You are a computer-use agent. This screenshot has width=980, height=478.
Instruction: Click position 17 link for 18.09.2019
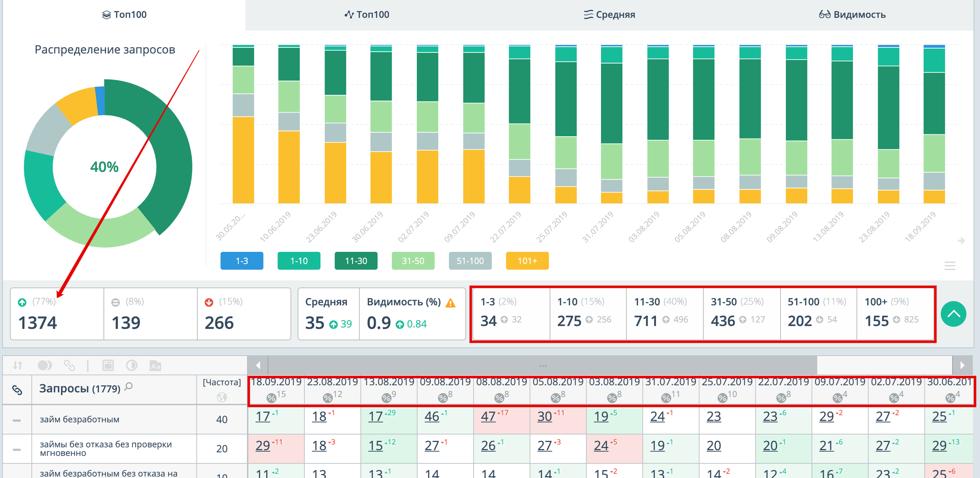coord(263,416)
